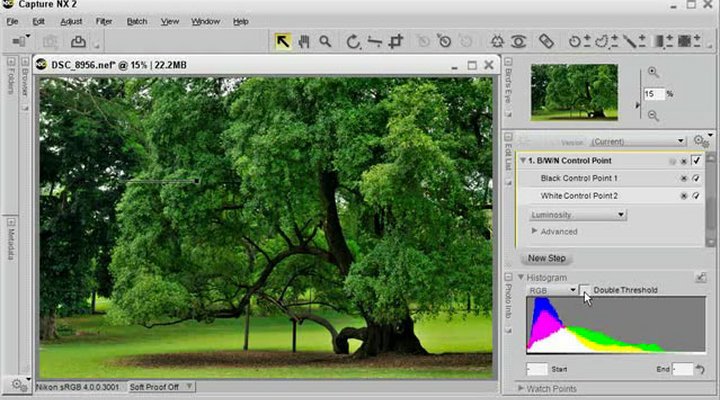Viewport: 720px width, 400px height.
Task: Collapse the B/W/N Control Point step
Action: click(523, 161)
